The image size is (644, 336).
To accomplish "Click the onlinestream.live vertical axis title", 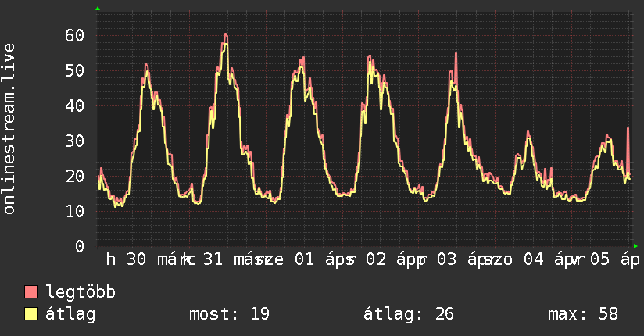I will [9, 129].
